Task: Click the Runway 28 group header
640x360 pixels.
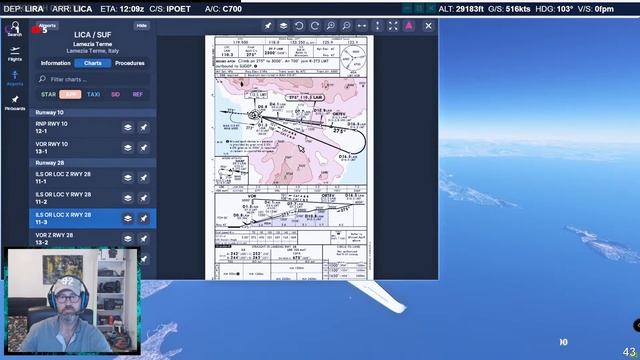Action: [93, 162]
